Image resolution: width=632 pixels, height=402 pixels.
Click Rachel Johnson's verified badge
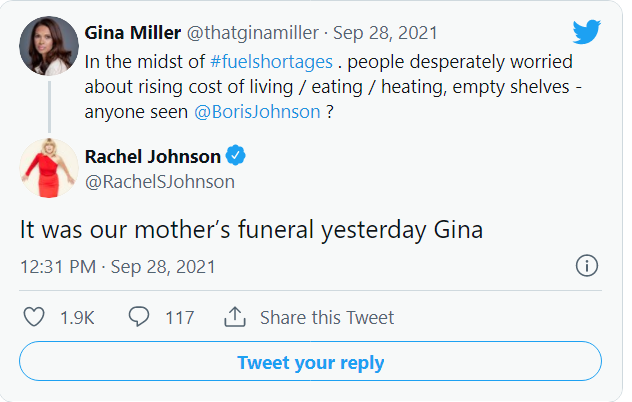[236, 155]
